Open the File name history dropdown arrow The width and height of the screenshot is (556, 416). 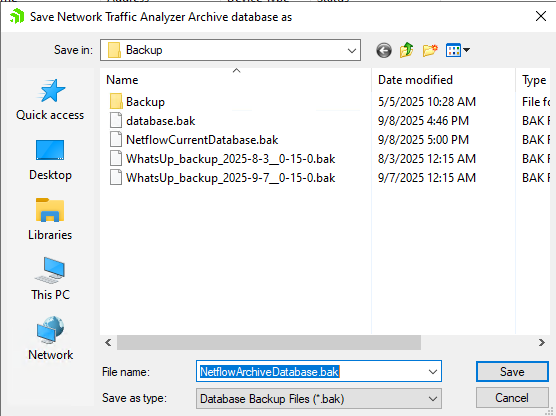pos(433,372)
